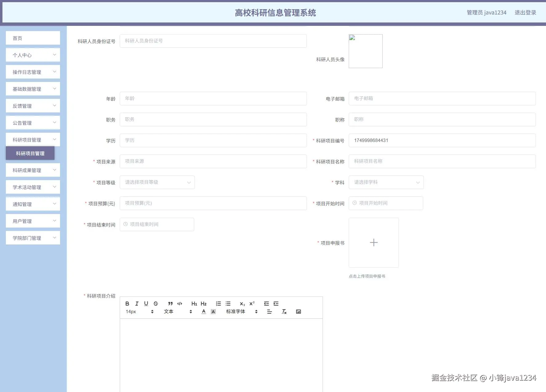
Task: Go to 首页 in sidebar
Action: 33,38
